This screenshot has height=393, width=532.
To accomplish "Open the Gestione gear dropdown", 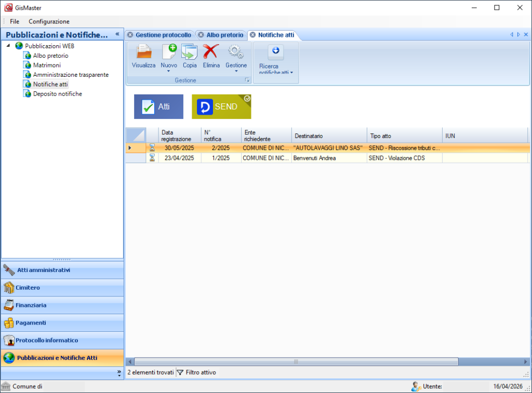I will pyautogui.click(x=236, y=71).
